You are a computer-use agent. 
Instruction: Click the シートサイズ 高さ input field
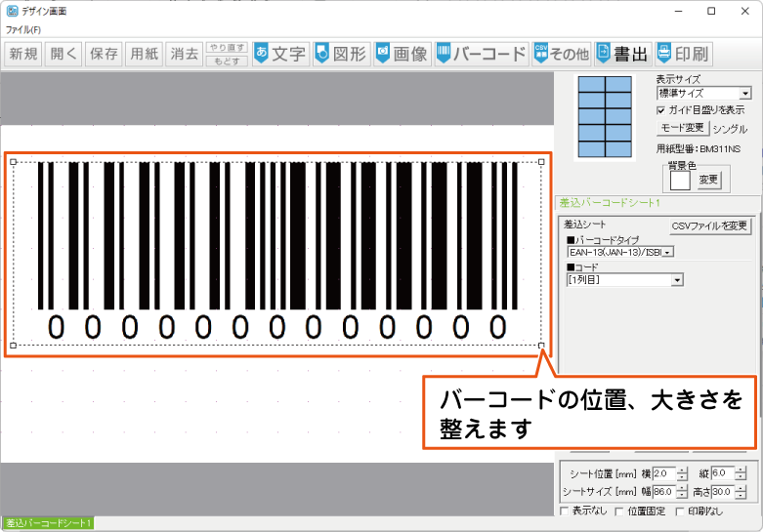[723, 492]
